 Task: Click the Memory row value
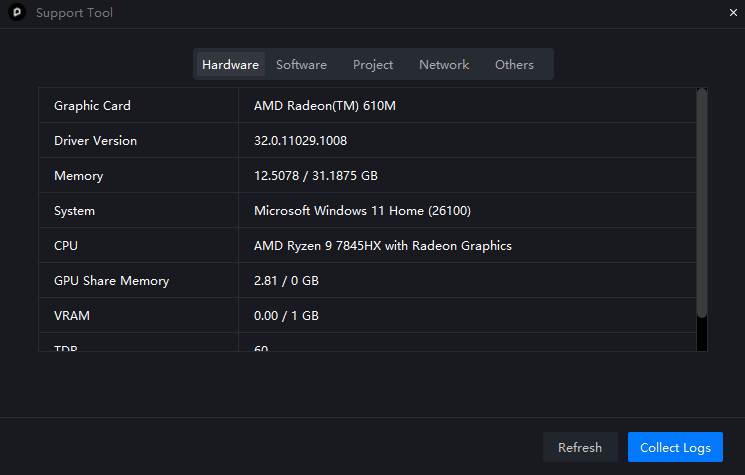point(315,176)
